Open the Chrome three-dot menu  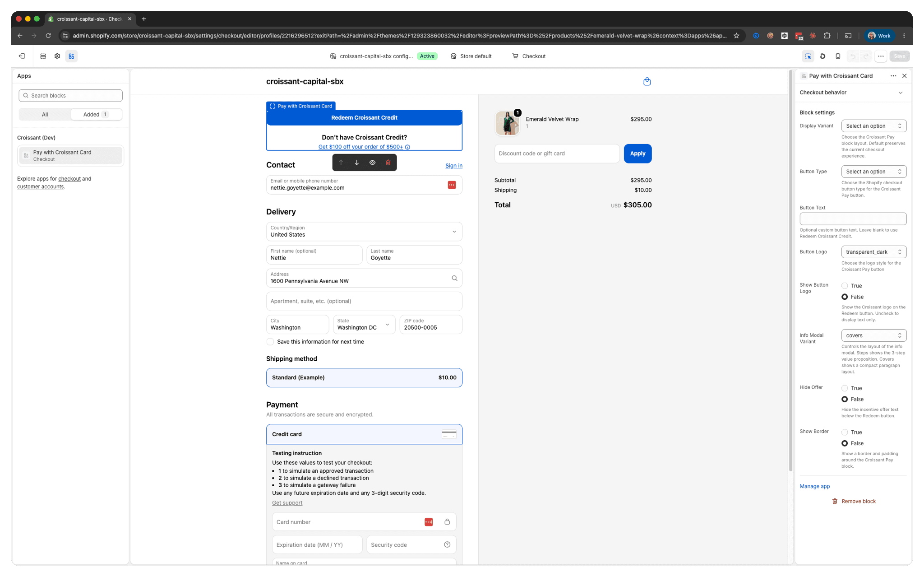coord(904,36)
